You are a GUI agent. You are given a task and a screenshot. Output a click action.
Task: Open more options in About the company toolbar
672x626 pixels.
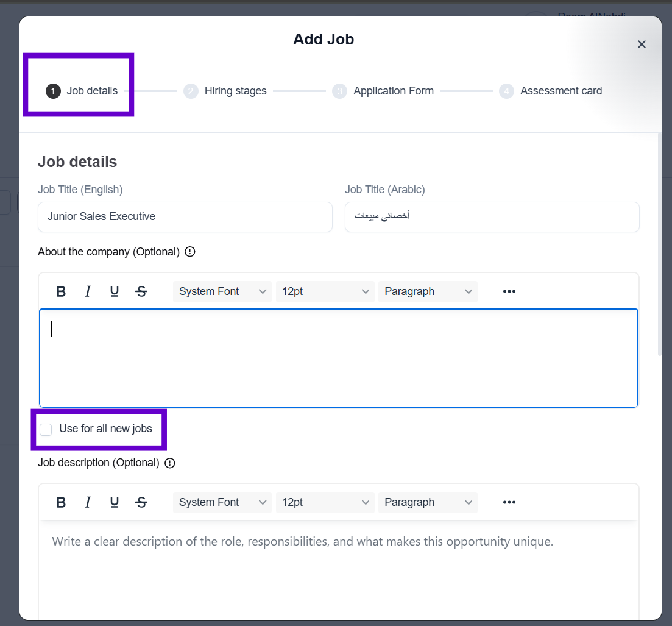click(509, 291)
